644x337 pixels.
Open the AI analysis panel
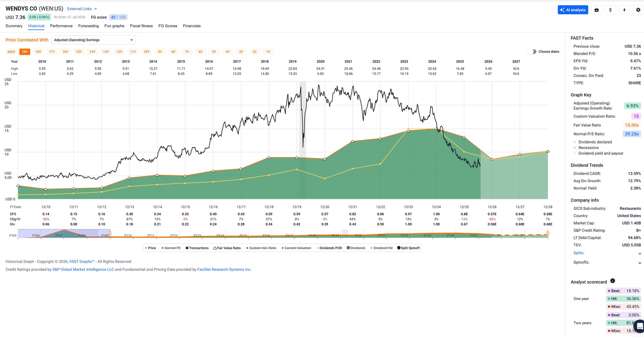[573, 10]
